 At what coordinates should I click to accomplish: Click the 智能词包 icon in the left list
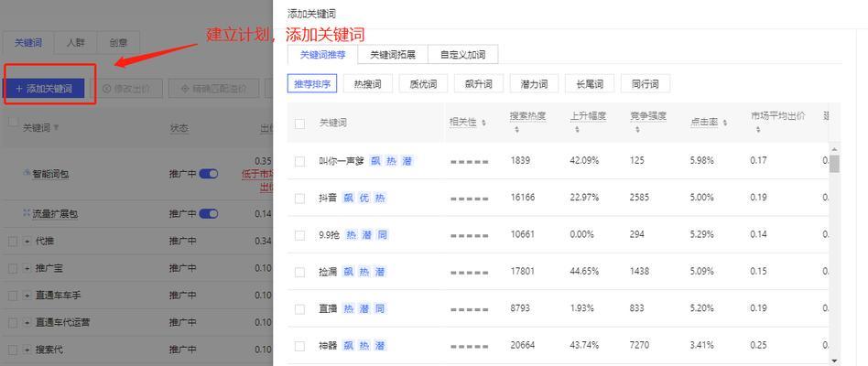[26, 173]
